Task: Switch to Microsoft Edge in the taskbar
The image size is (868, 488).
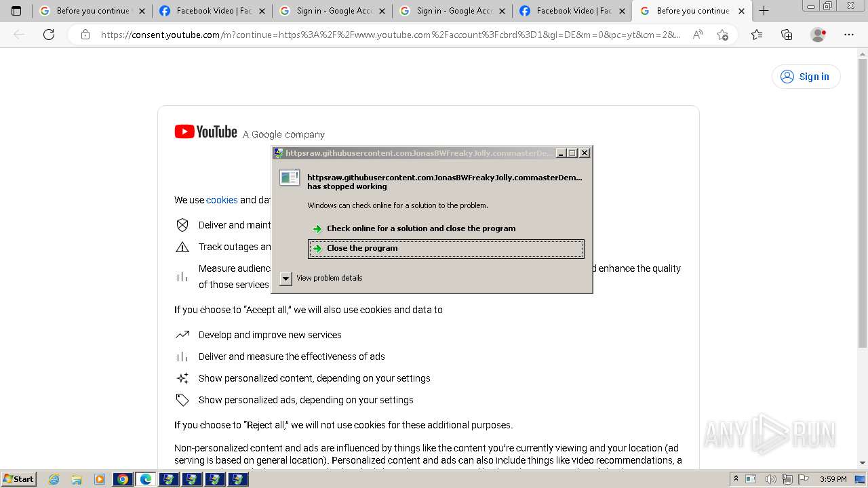Action: (x=146, y=479)
